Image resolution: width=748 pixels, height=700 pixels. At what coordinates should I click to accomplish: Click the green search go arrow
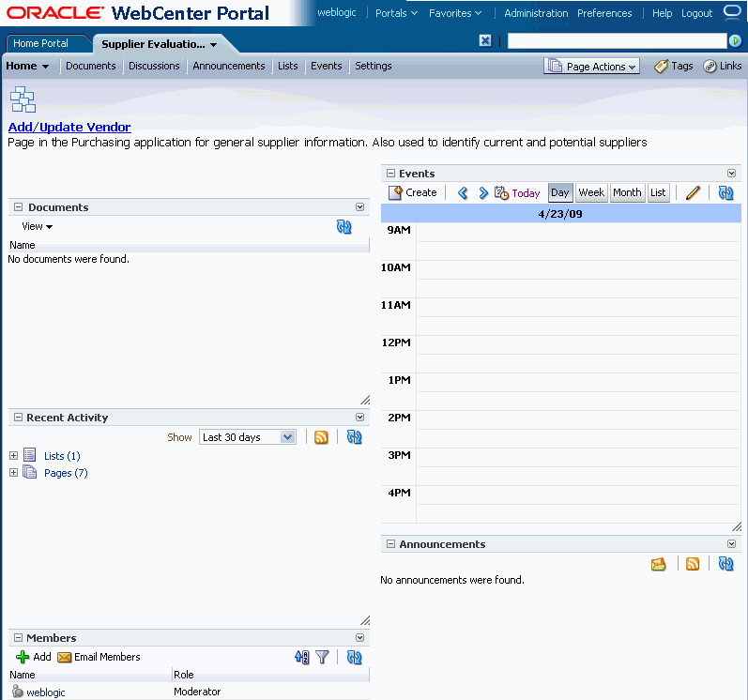point(735,41)
